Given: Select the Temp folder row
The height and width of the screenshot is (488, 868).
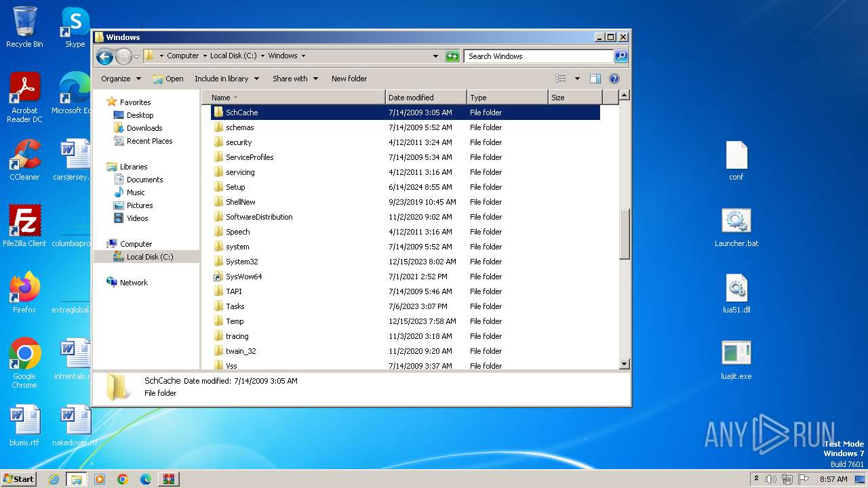Looking at the screenshot, I should pos(405,321).
